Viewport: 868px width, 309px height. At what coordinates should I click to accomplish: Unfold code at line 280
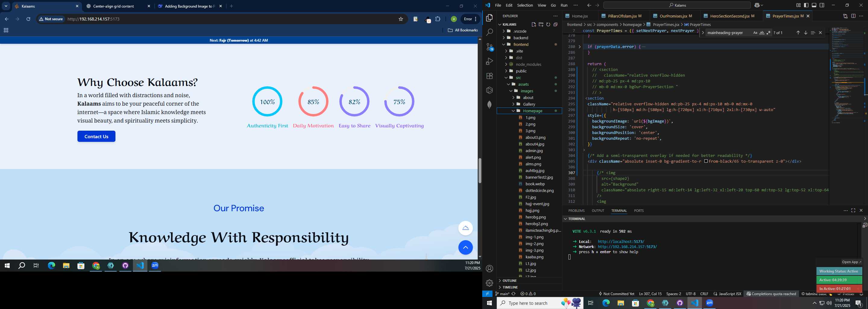[x=580, y=47]
